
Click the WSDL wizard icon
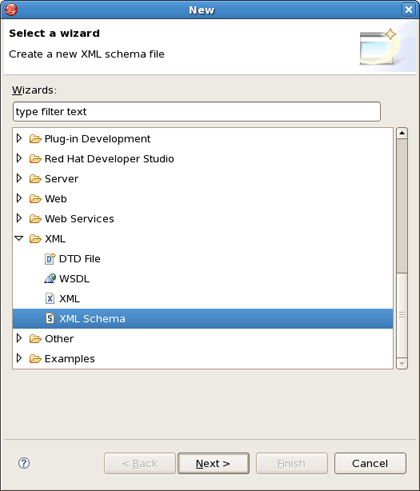tap(50, 279)
